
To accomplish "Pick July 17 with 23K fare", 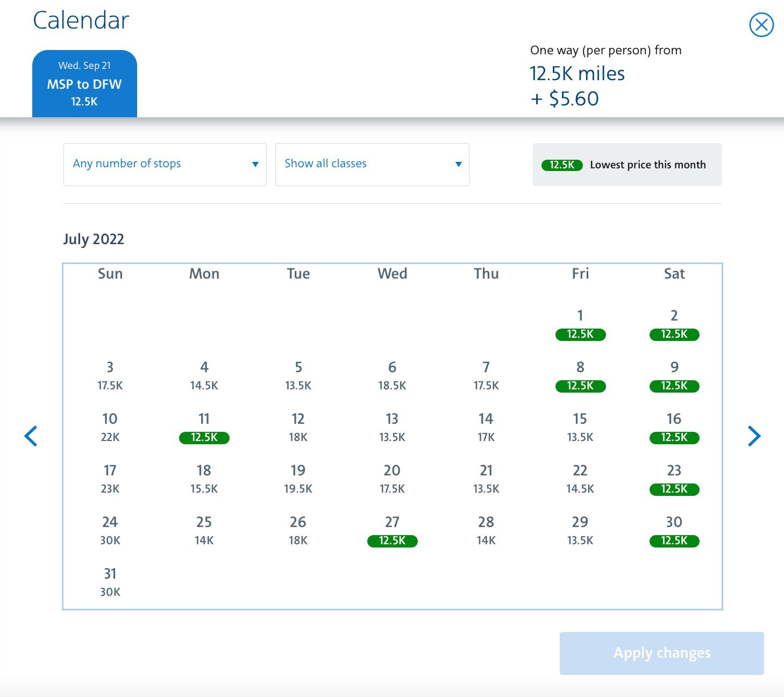I will (x=110, y=479).
